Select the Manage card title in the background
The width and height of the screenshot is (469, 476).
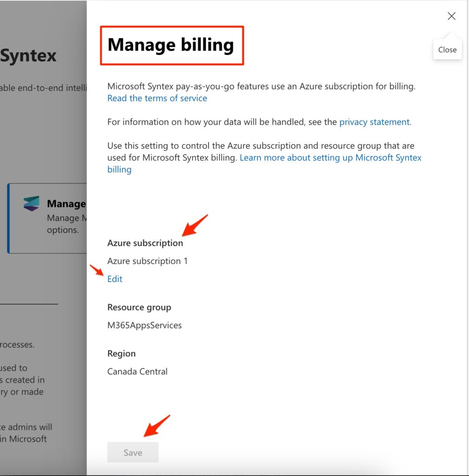click(x=66, y=204)
